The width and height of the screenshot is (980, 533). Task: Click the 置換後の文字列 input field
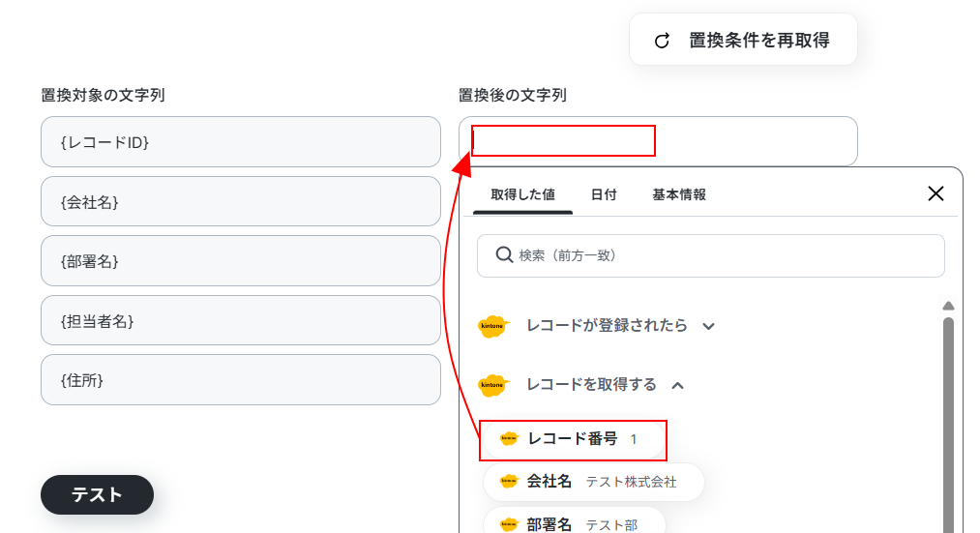pos(658,141)
